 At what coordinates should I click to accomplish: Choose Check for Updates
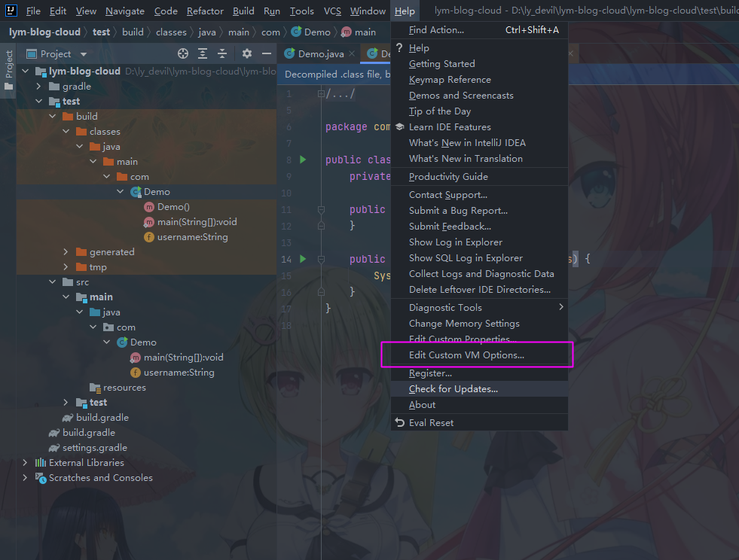[479, 389]
